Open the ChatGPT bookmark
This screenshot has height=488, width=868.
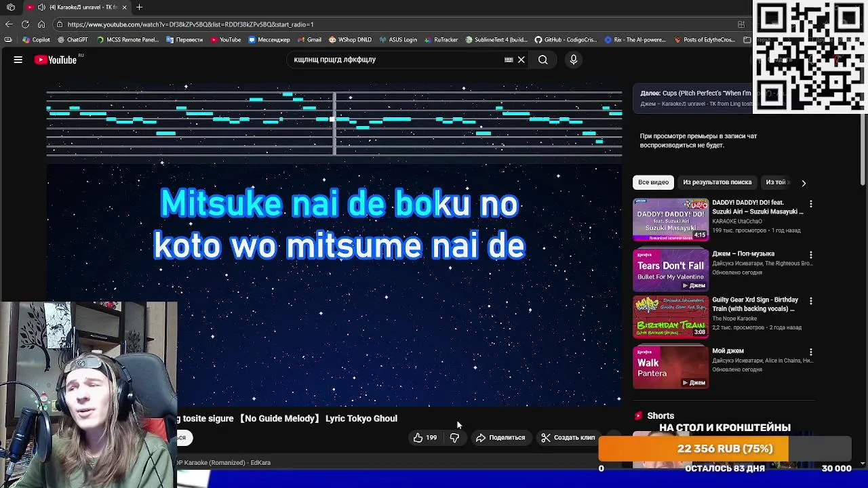73,40
